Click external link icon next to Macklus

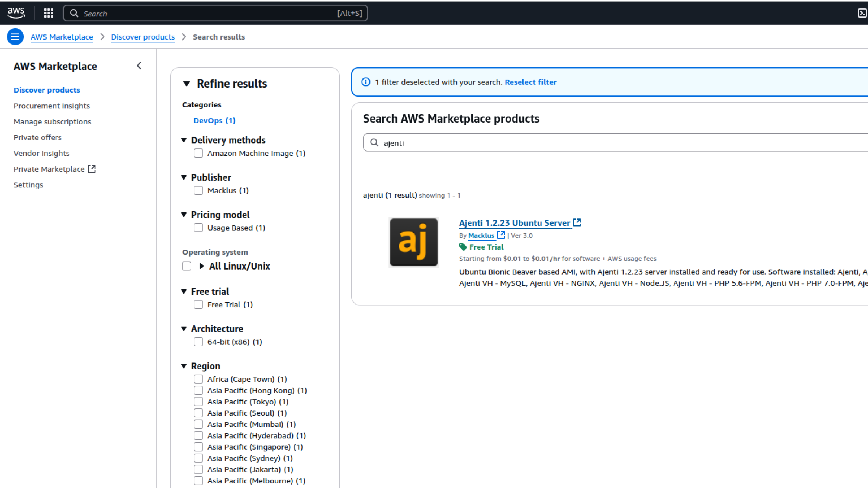point(501,235)
